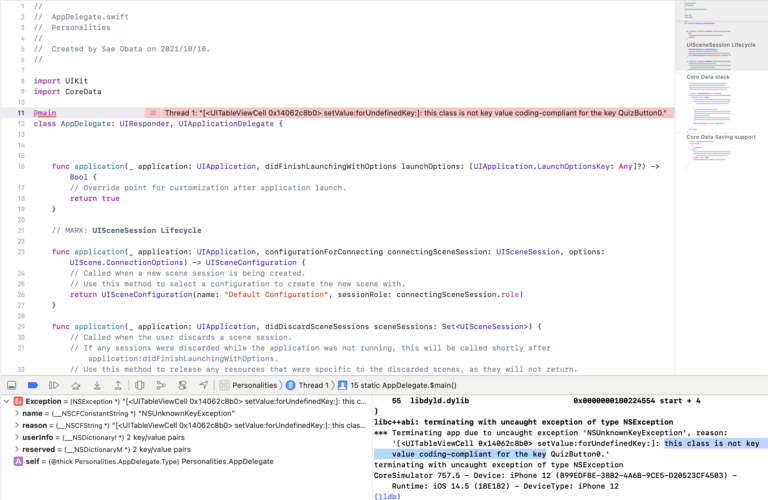Hide the debug area panel
The height and width of the screenshot is (500, 768).
(12, 385)
